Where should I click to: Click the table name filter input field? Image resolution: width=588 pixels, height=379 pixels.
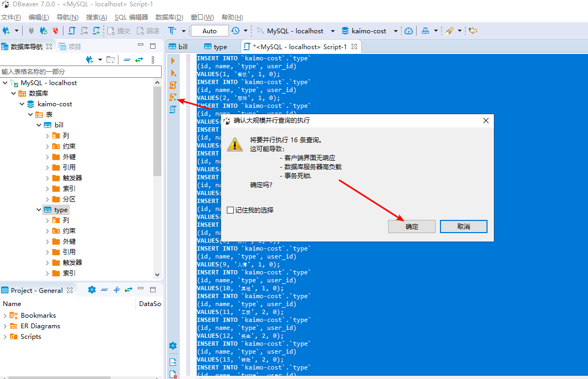[x=81, y=71]
